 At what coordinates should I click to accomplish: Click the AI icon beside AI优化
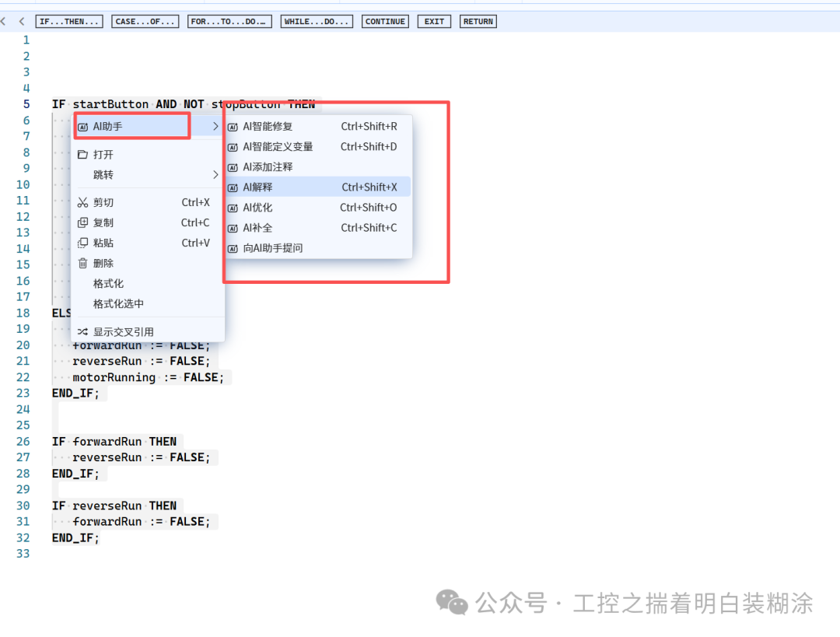[x=233, y=208]
